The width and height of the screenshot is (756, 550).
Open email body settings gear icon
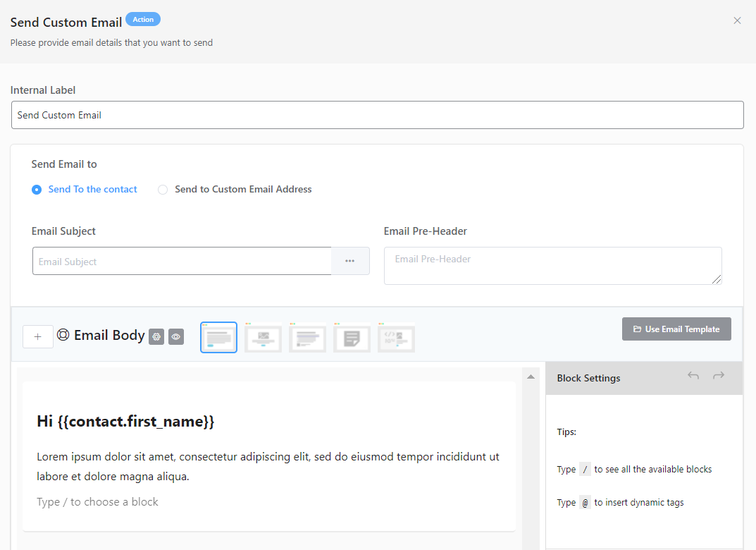pos(156,337)
